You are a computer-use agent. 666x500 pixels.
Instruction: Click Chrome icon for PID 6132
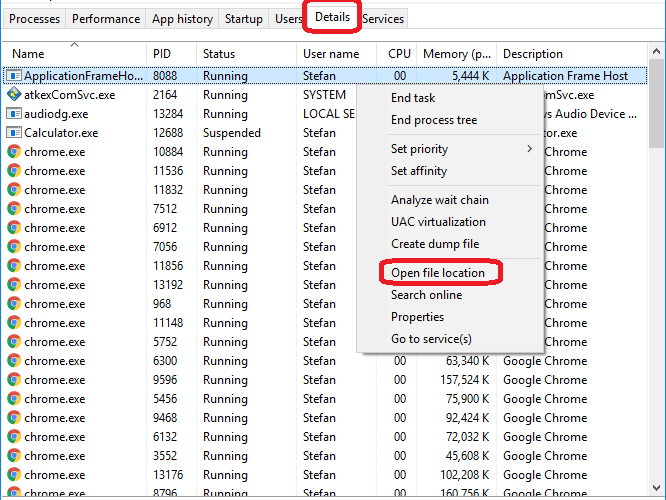tap(14, 437)
